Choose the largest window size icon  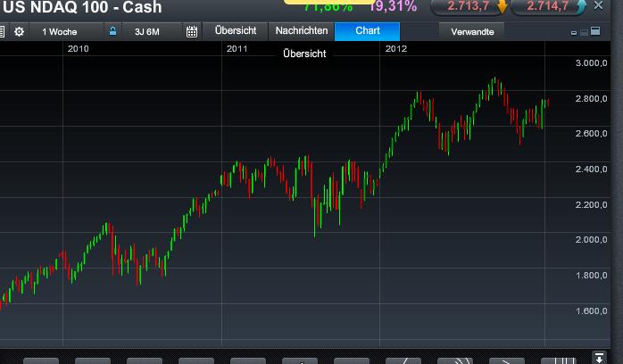[x=595, y=31]
